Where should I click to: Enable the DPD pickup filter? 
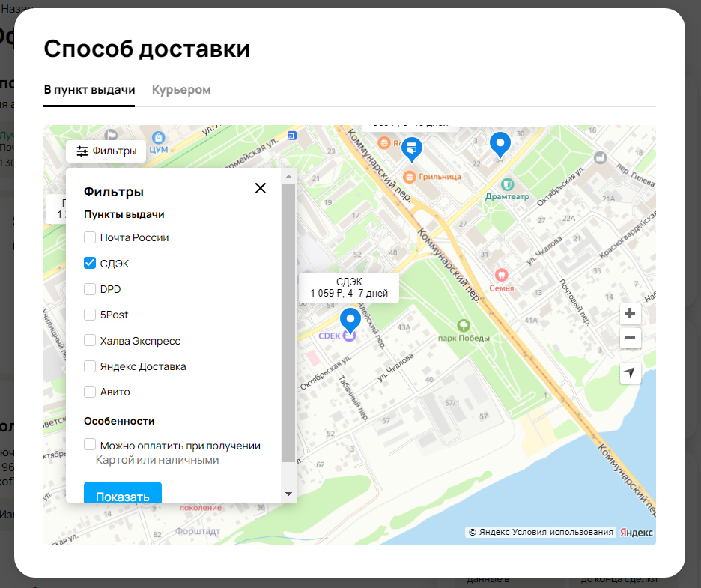90,289
